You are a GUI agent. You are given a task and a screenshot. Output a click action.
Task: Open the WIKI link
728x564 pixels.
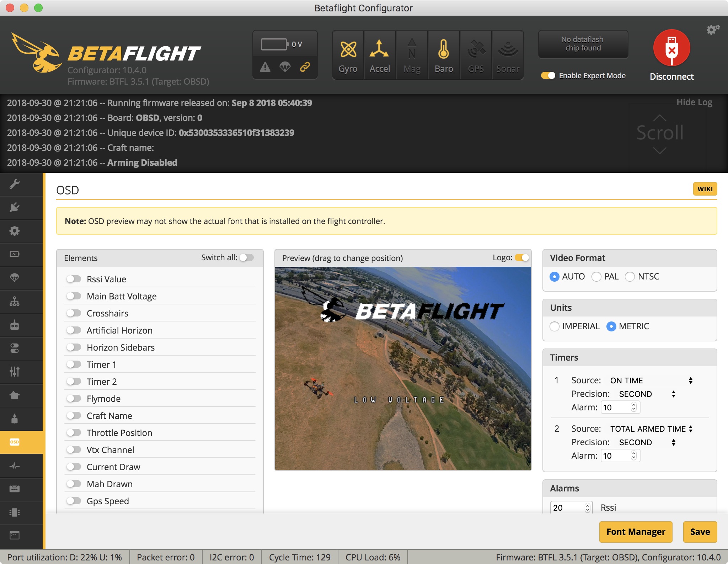tap(706, 189)
